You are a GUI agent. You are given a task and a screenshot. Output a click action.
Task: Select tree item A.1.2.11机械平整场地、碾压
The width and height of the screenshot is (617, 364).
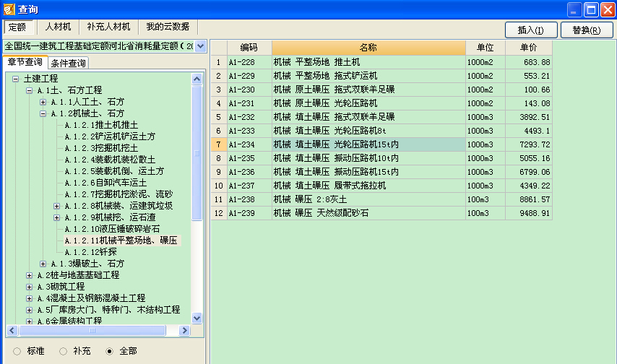[x=121, y=240]
